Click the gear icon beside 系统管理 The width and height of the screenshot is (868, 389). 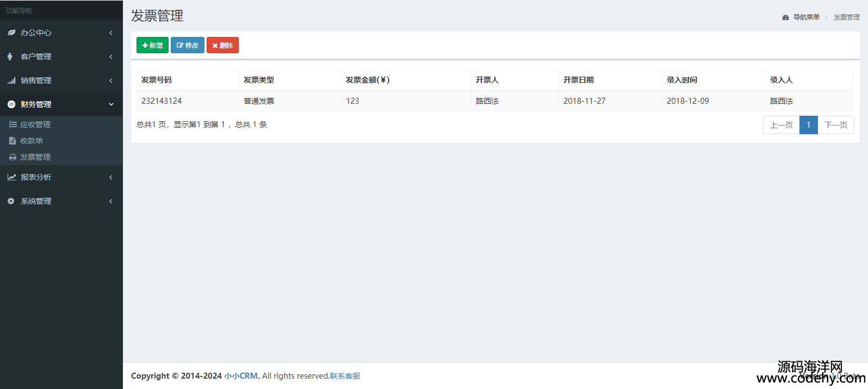point(11,201)
